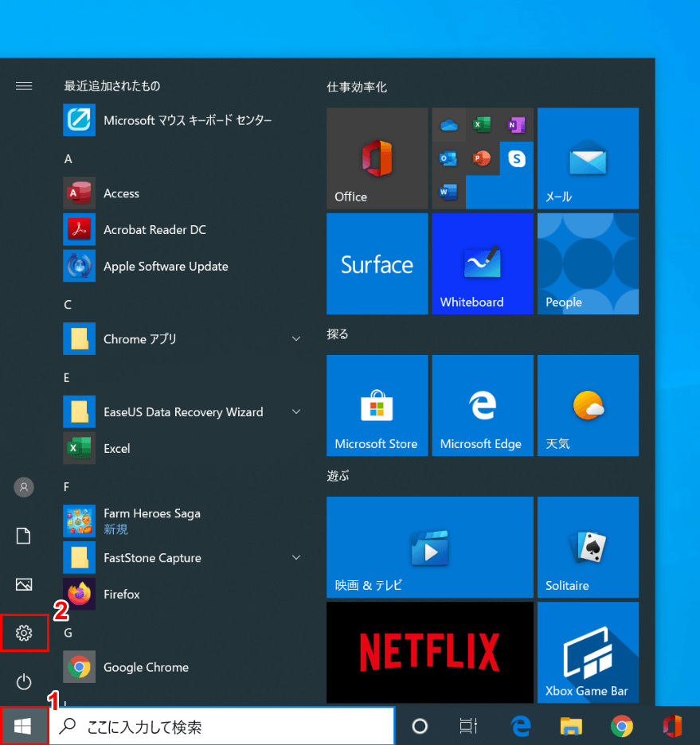Image resolution: width=700 pixels, height=745 pixels.
Task: Open Edge from the taskbar
Action: 521,726
